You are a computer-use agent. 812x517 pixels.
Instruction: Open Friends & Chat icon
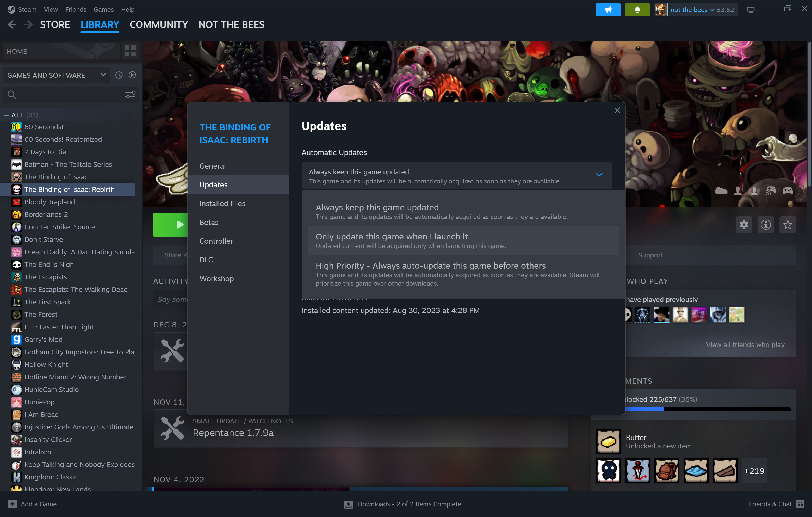tap(800, 504)
